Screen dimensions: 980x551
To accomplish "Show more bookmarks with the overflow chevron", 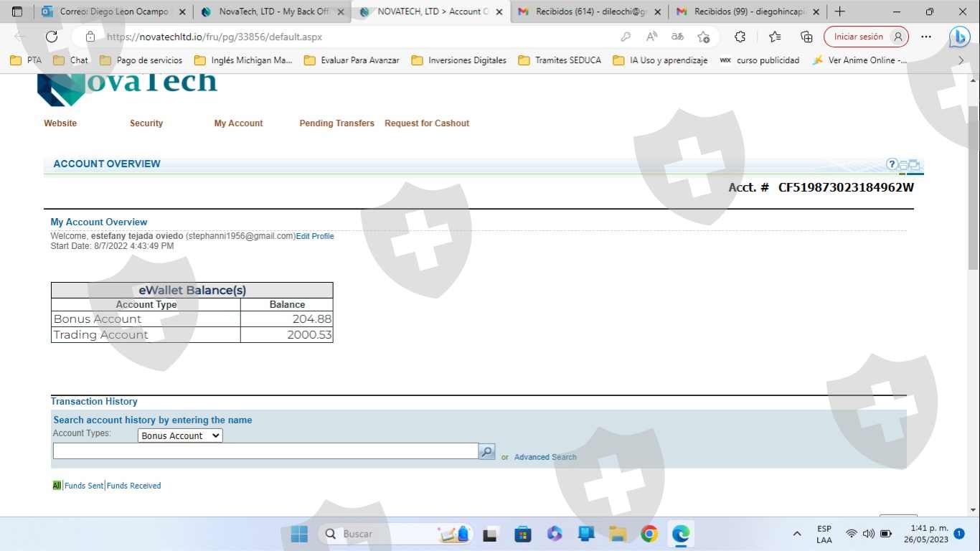I will pyautogui.click(x=961, y=60).
